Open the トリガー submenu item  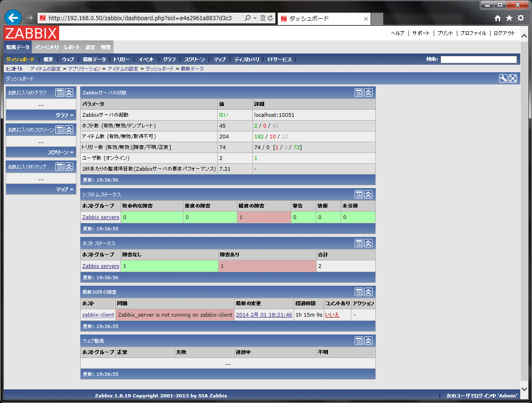pos(122,60)
